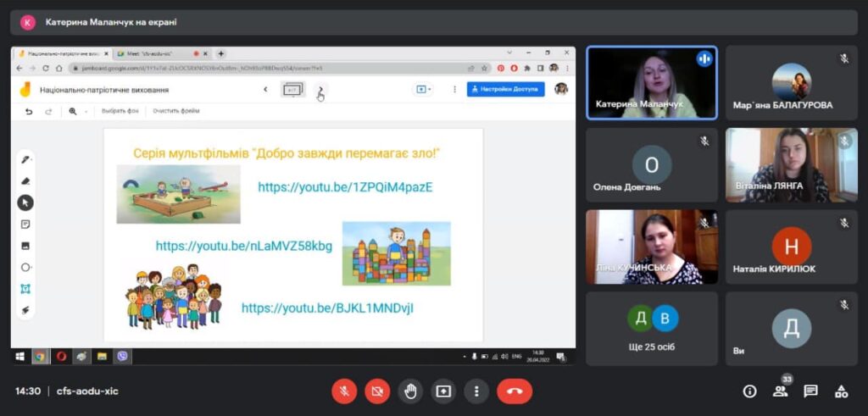Switch to the Meet browser tab
This screenshot has width=868, height=416.
pyautogui.click(x=156, y=53)
